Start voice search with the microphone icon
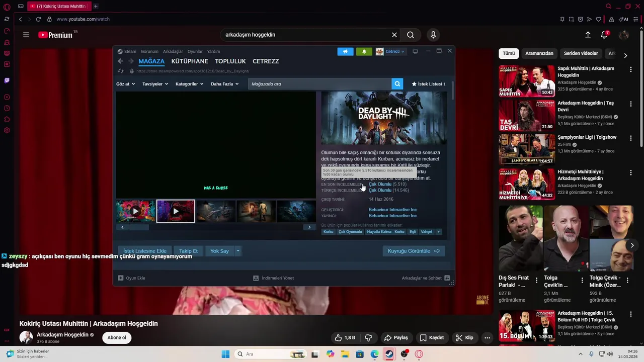The width and height of the screenshot is (644, 362). 433,35
